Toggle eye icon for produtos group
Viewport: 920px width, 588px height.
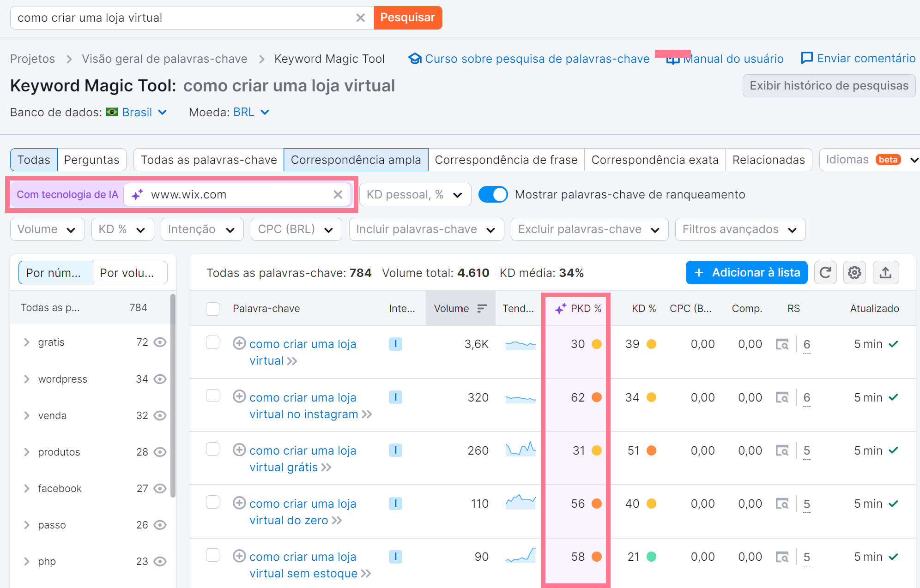(160, 452)
